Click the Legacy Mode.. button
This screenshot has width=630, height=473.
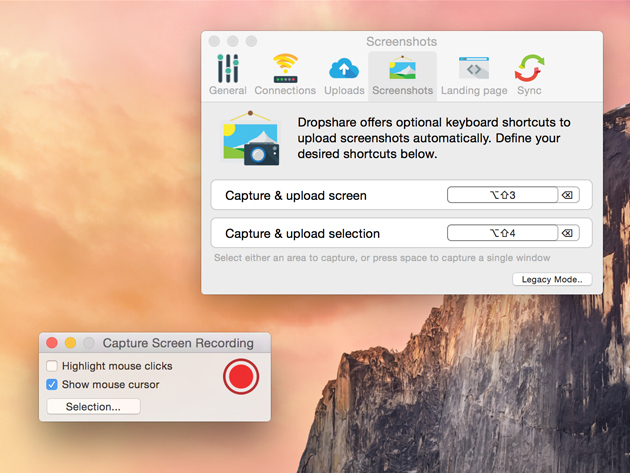(552, 279)
